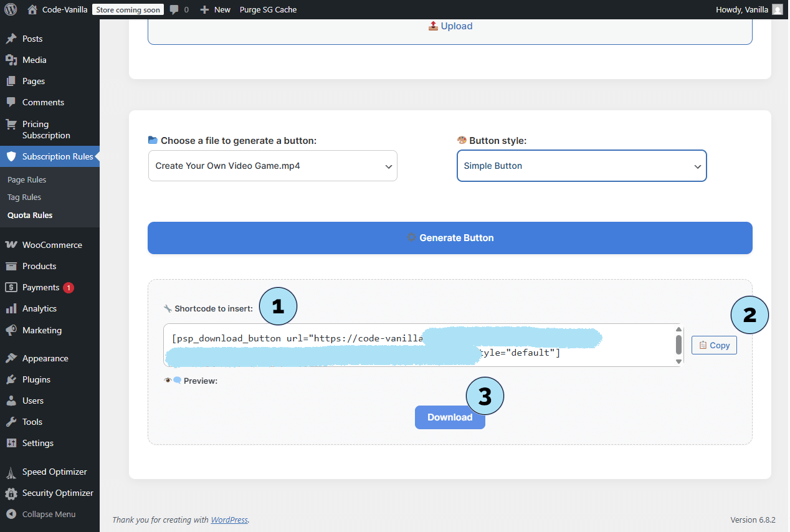
Task: Click the WordPress logo icon
Action: click(10, 9)
